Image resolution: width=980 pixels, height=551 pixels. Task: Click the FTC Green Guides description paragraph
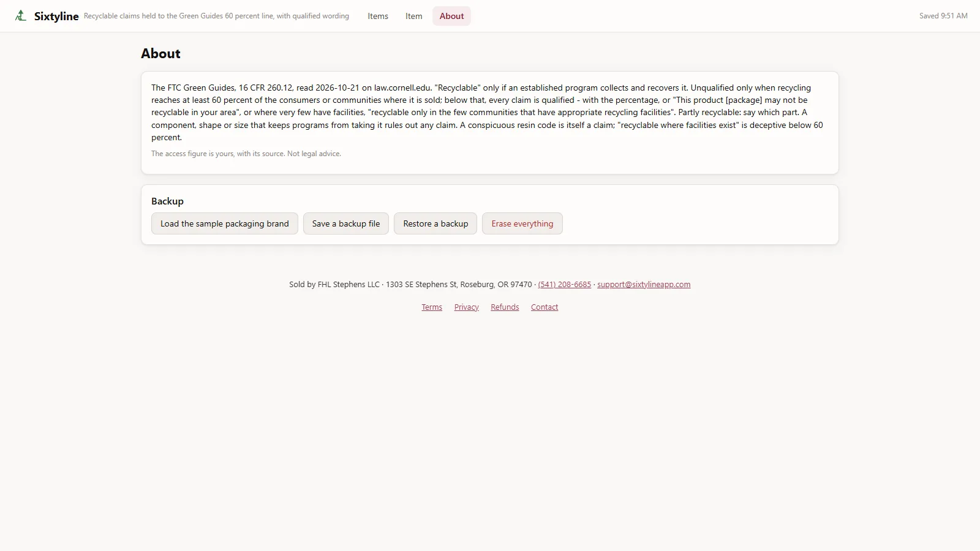pyautogui.click(x=489, y=113)
